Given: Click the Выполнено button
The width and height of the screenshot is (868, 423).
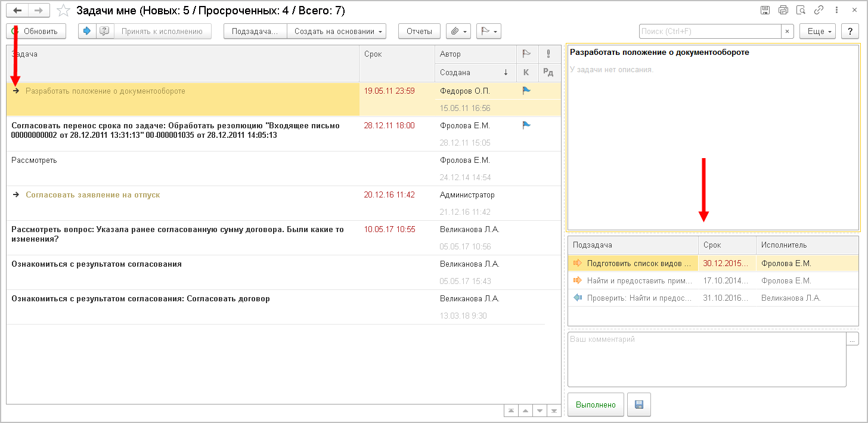Looking at the screenshot, I should click(596, 405).
